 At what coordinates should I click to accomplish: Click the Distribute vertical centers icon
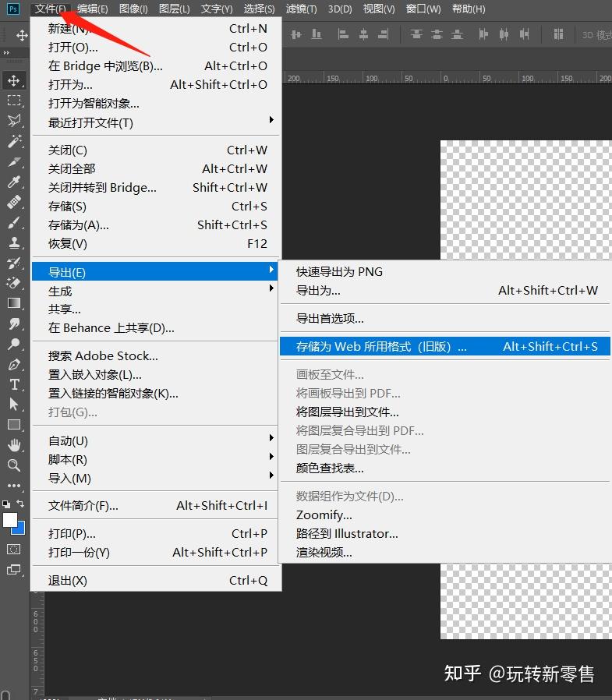point(437,34)
